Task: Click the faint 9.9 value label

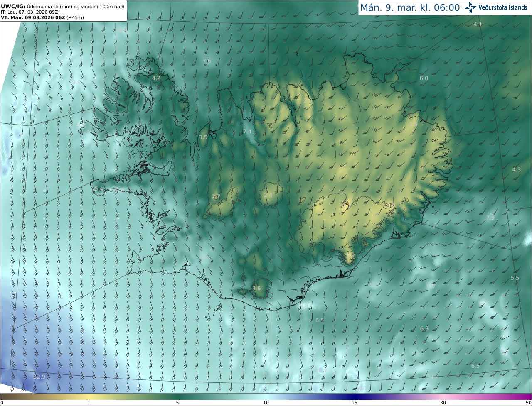Action: click(x=76, y=83)
